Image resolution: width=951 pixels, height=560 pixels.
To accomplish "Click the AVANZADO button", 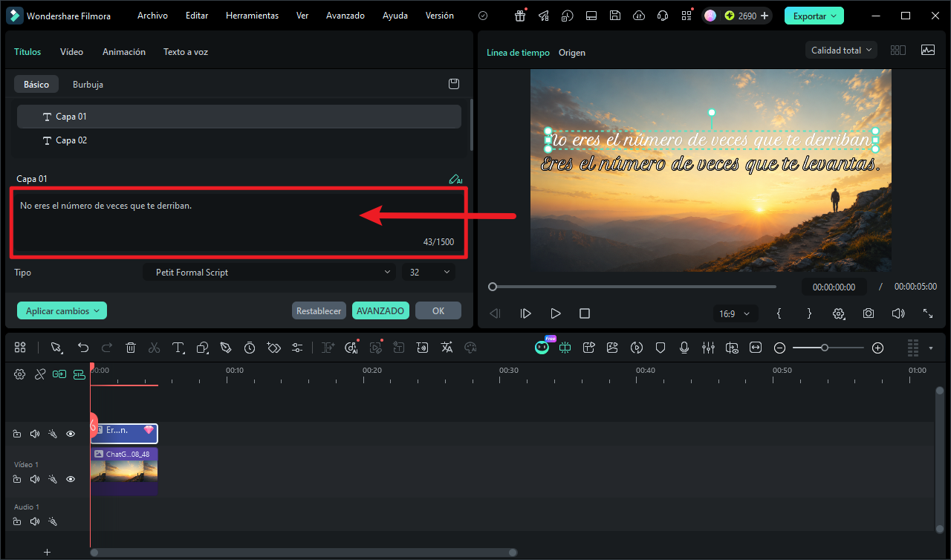I will tap(380, 310).
